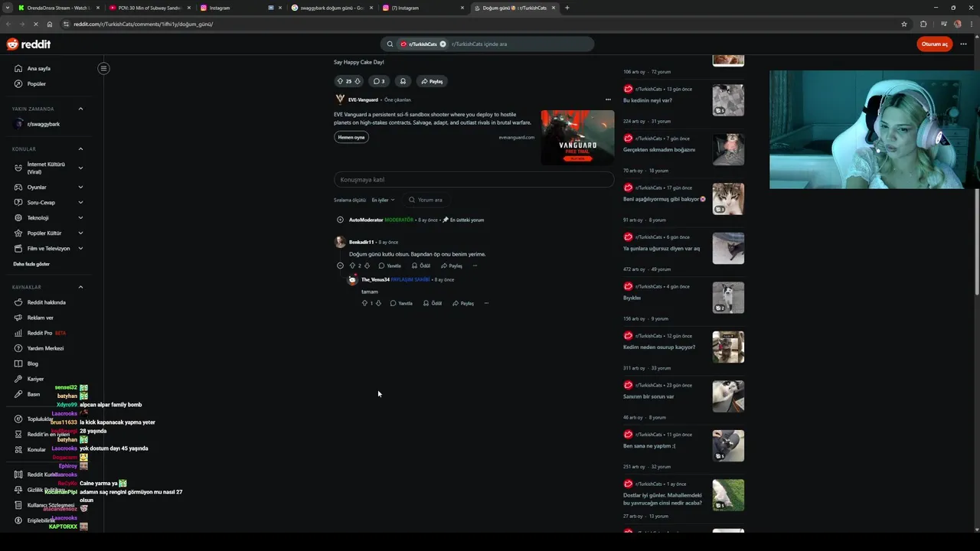Click the Yorum ara search field
This screenshot has width=980, height=551.
pyautogui.click(x=425, y=200)
